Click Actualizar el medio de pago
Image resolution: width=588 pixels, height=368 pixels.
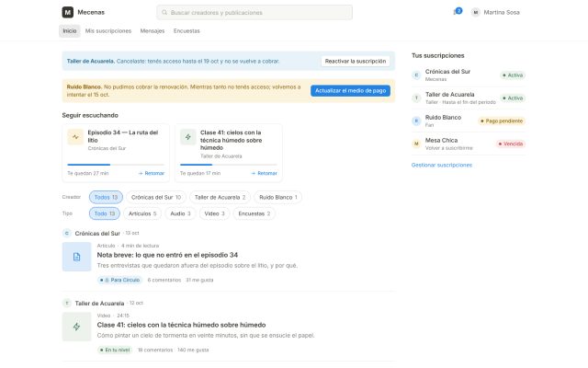(350, 90)
